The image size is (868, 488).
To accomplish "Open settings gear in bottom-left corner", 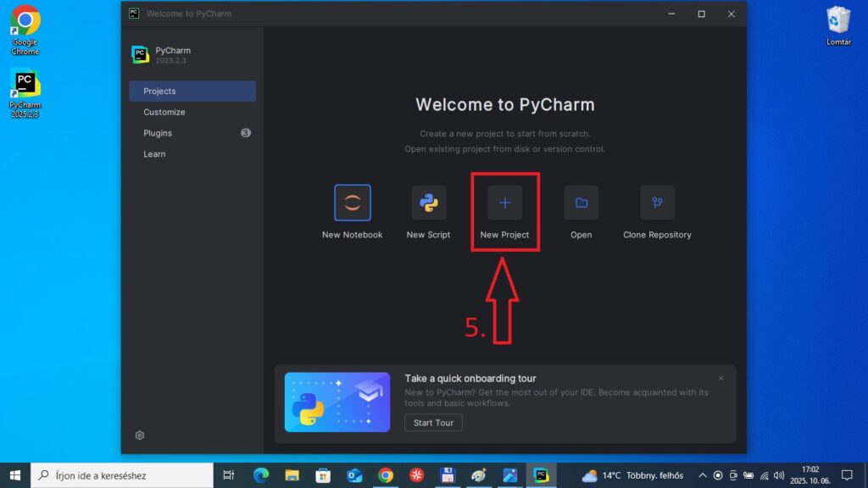I will 140,435.
